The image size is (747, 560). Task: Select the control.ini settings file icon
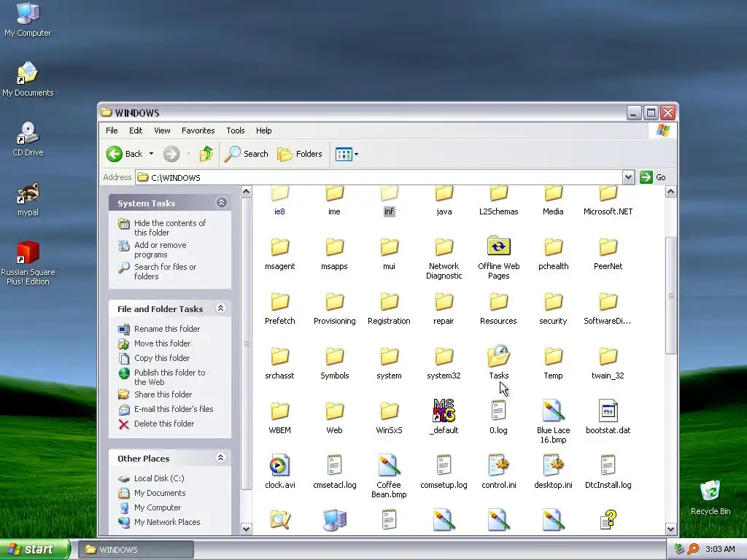pos(498,465)
